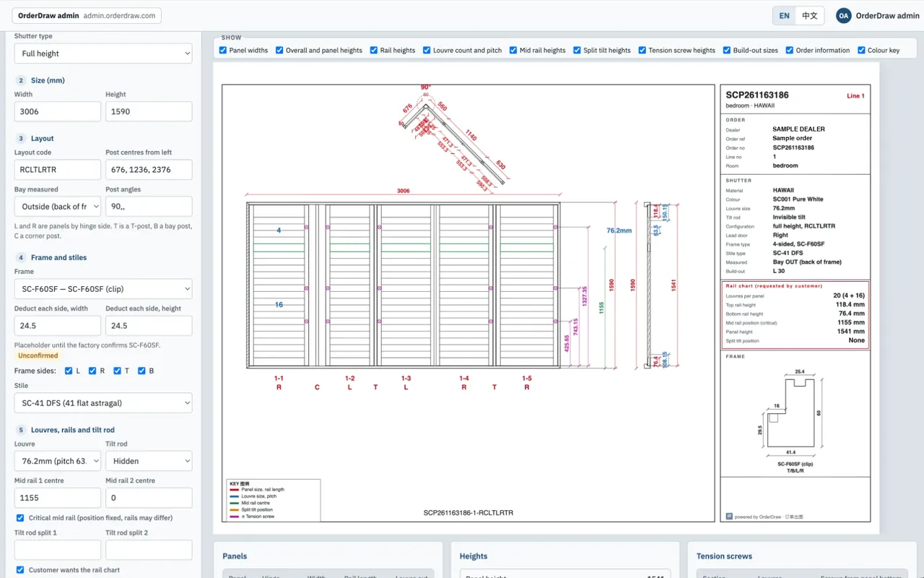Click the Unconfirmed badge
The height and width of the screenshot is (578, 924).
tap(38, 355)
